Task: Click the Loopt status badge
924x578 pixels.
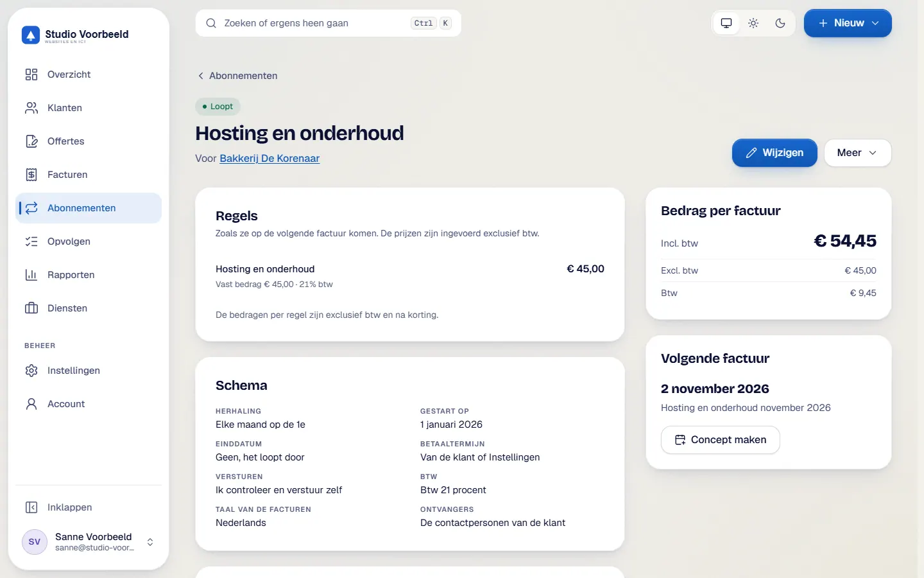Action: tap(218, 107)
